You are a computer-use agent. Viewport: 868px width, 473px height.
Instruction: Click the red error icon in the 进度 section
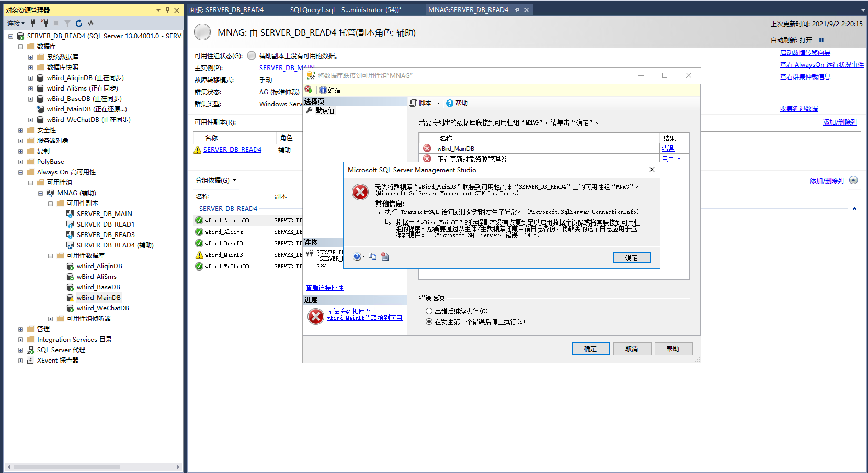coord(316,316)
